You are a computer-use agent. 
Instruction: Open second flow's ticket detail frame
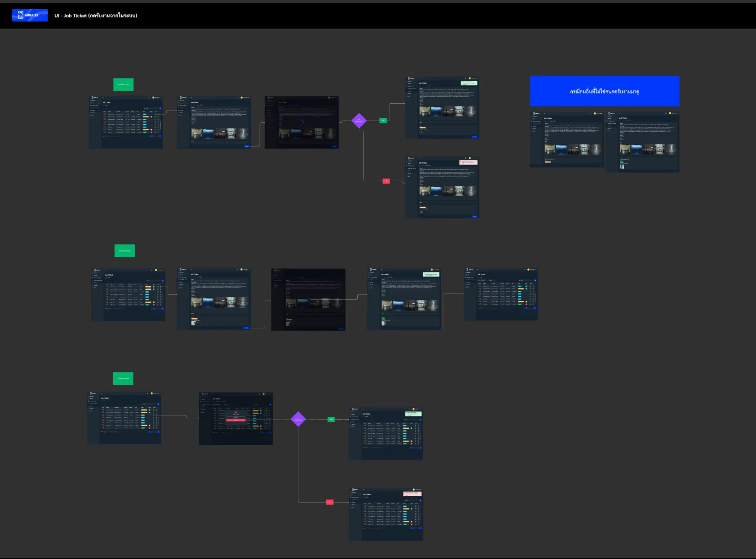[214, 299]
